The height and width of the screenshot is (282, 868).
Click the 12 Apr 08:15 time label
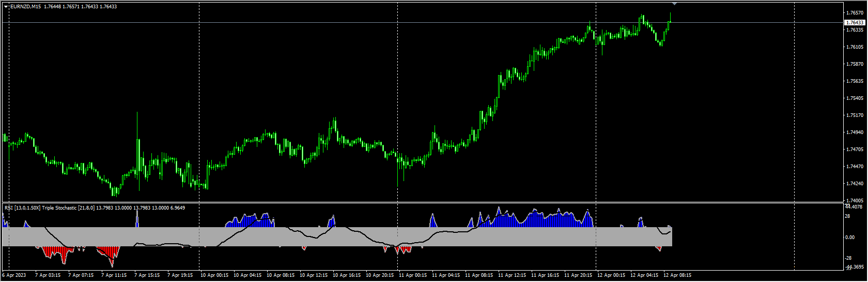677,275
